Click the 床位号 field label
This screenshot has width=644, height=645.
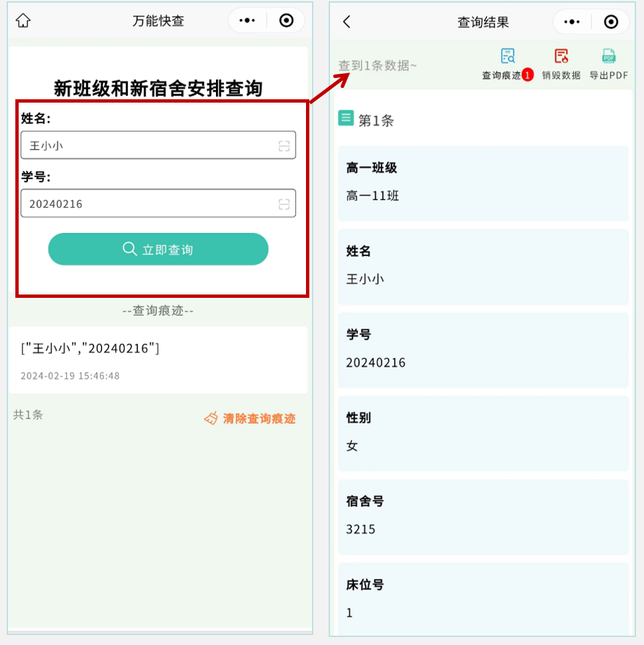click(x=365, y=584)
